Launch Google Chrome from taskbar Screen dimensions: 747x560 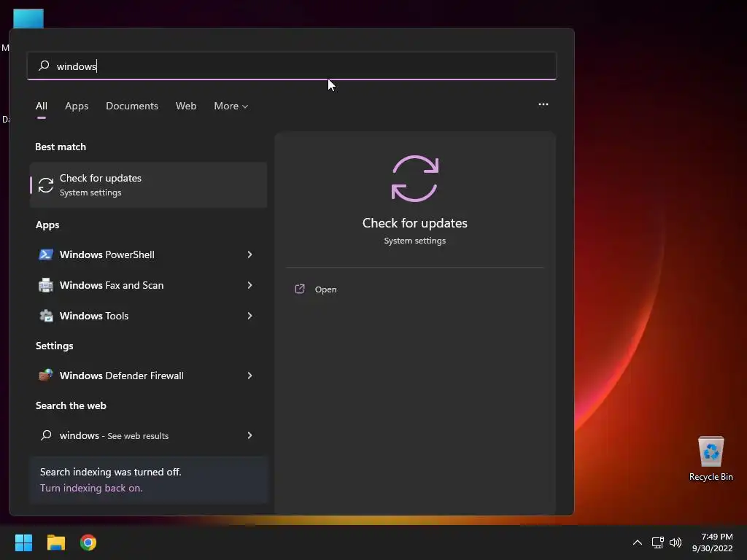88,542
